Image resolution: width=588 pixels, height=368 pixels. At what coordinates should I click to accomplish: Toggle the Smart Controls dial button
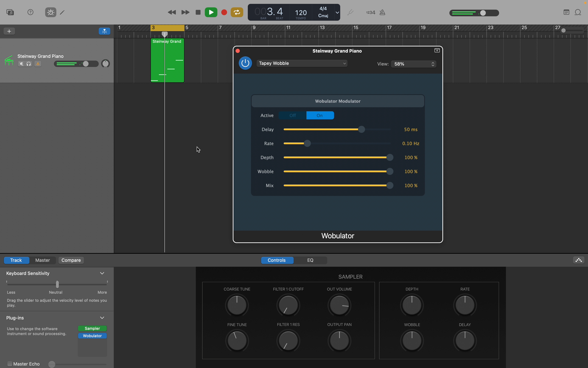click(51, 12)
